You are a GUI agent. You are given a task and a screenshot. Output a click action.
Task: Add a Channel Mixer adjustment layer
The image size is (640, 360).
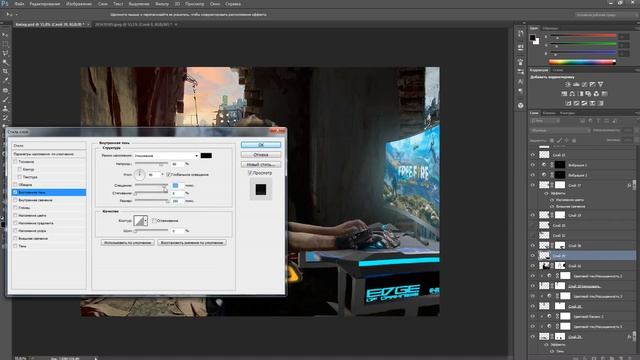tap(596, 93)
